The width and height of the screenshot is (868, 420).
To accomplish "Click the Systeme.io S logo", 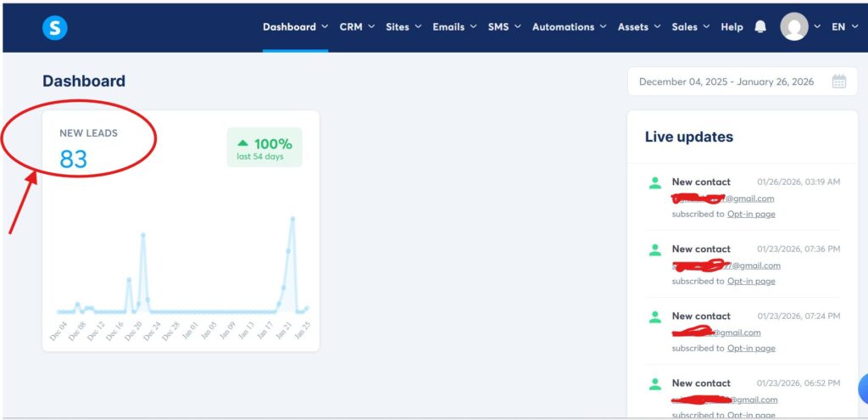I will coord(55,28).
